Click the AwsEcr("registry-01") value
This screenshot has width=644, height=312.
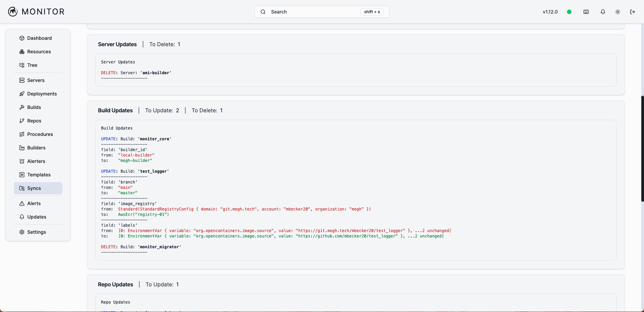click(x=143, y=215)
